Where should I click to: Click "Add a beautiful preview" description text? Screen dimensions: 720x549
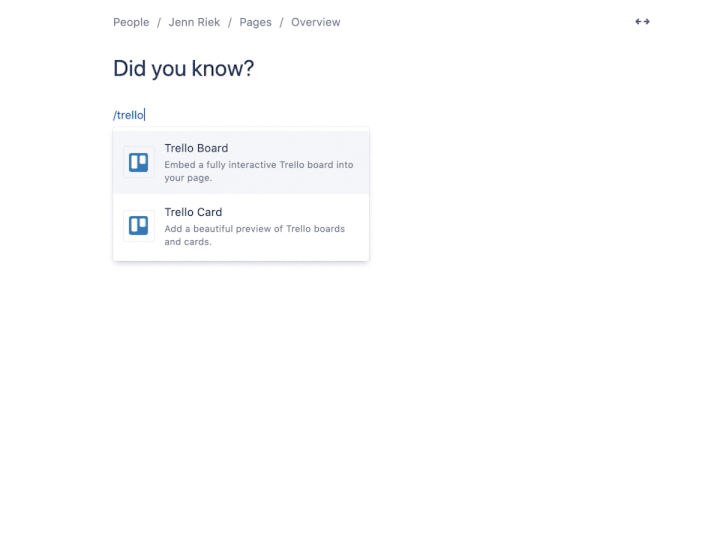(x=255, y=235)
